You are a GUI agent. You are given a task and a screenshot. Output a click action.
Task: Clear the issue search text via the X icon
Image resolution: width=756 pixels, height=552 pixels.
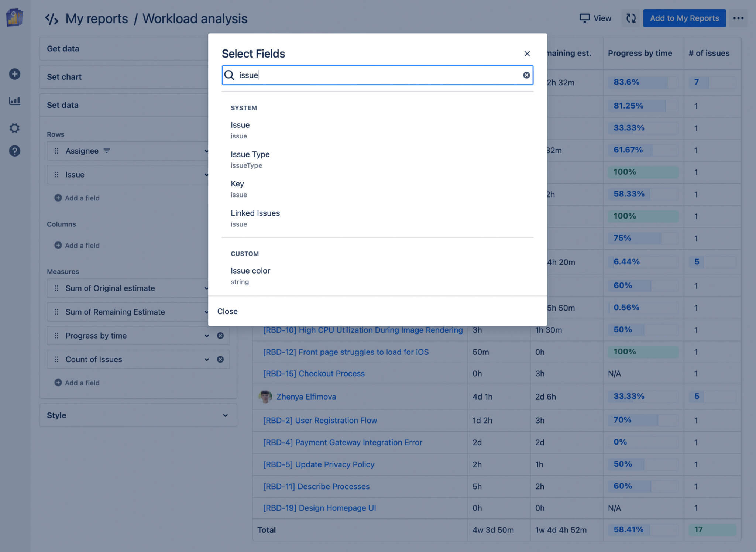(x=526, y=75)
